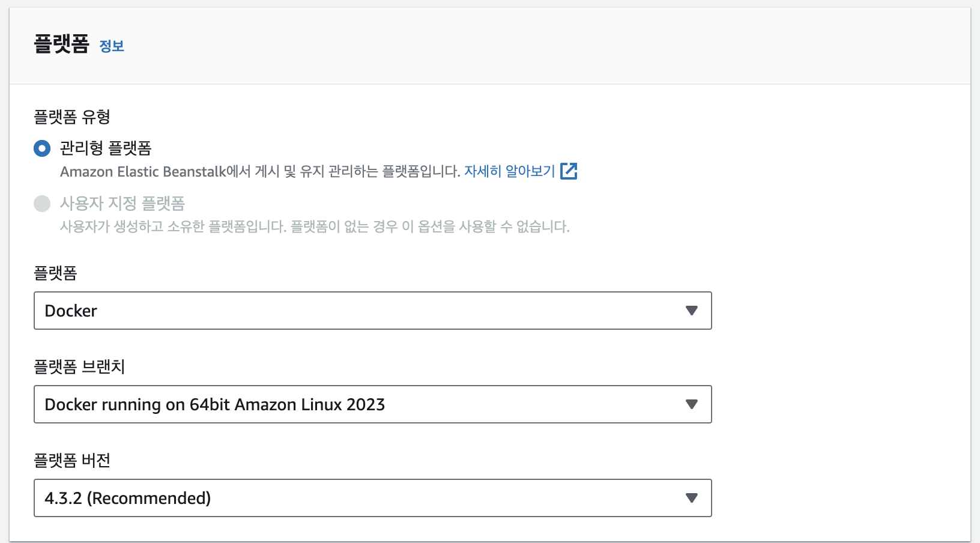Follow the 자세히 알아보기 link
This screenshot has width=980, height=543.
pos(509,171)
